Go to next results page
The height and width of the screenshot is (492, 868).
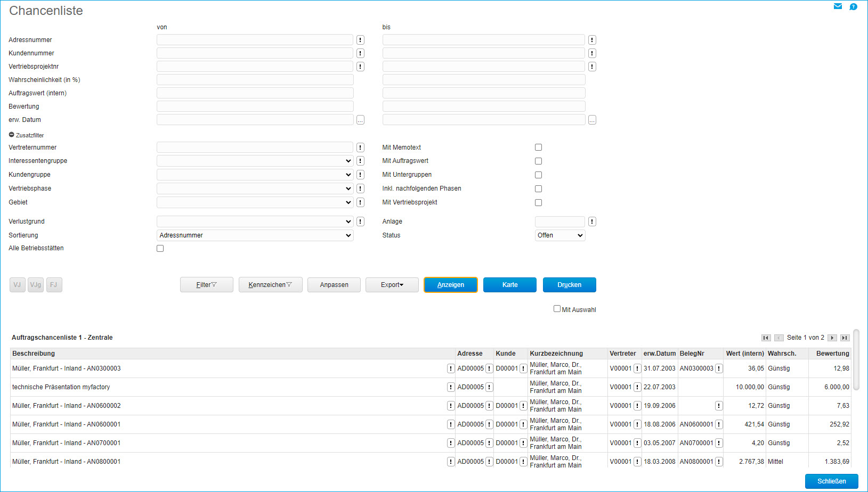pyautogui.click(x=832, y=338)
